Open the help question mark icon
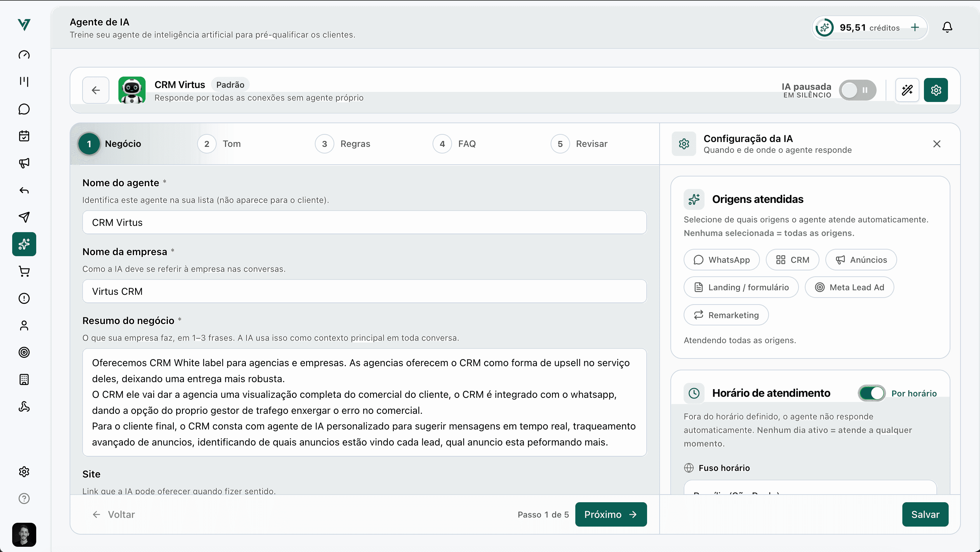The image size is (980, 552). point(24,498)
